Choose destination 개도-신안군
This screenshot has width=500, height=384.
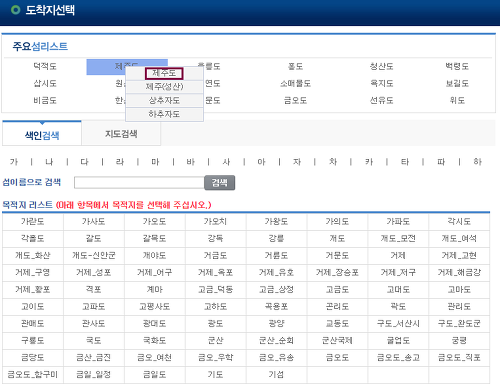(94, 256)
